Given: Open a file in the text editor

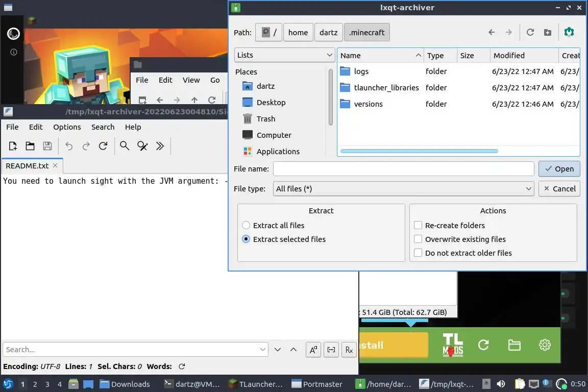Looking at the screenshot, I should [x=30, y=146].
